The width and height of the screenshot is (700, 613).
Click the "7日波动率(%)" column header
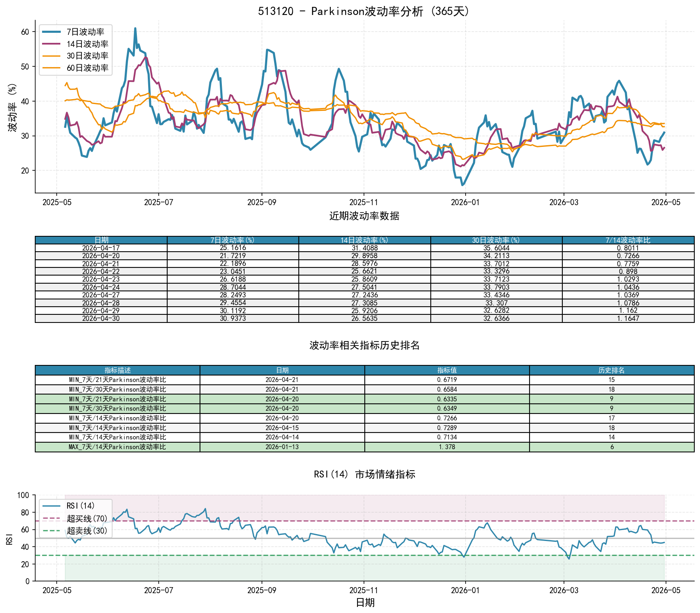coord(233,240)
